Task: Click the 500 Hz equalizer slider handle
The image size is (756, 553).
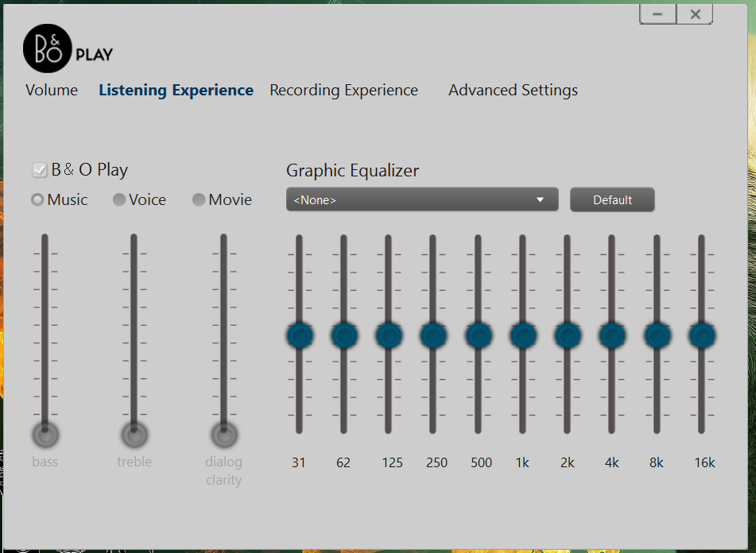Action: [x=479, y=336]
